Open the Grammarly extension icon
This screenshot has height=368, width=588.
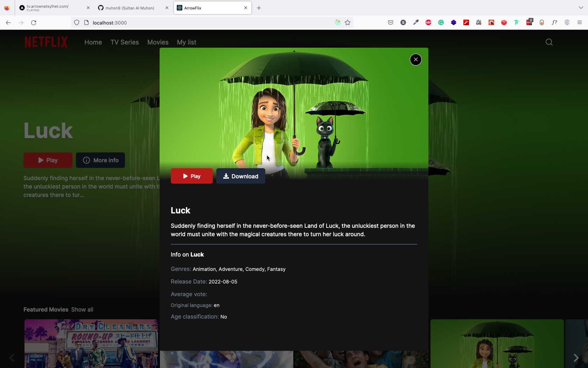click(441, 22)
